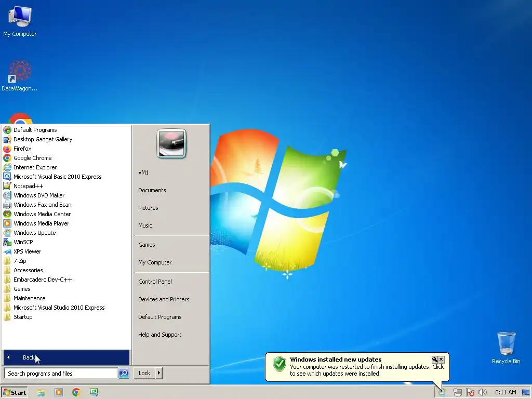The image size is (532, 399).
Task: Open Windows Explorer taskbar icon
Action: pyautogui.click(x=41, y=393)
